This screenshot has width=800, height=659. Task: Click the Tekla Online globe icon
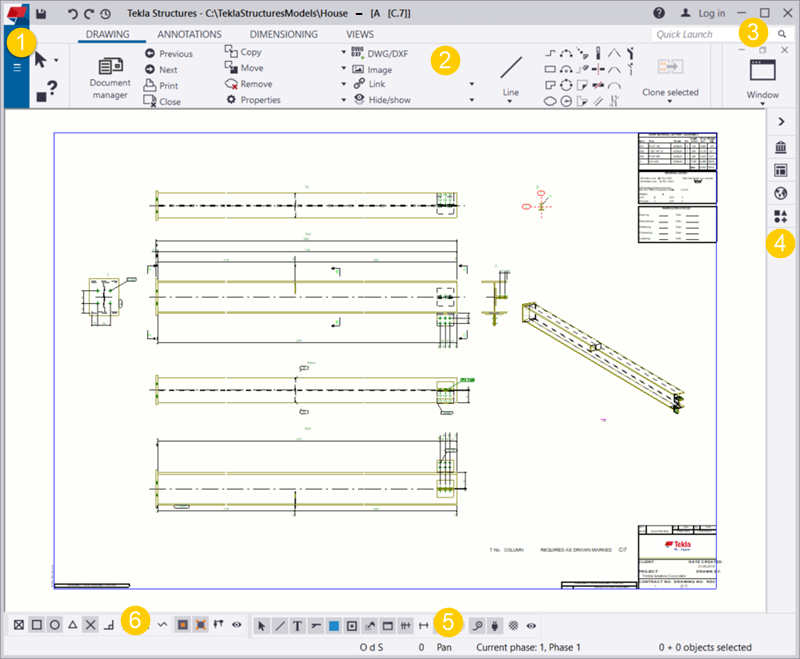pyautogui.click(x=781, y=194)
